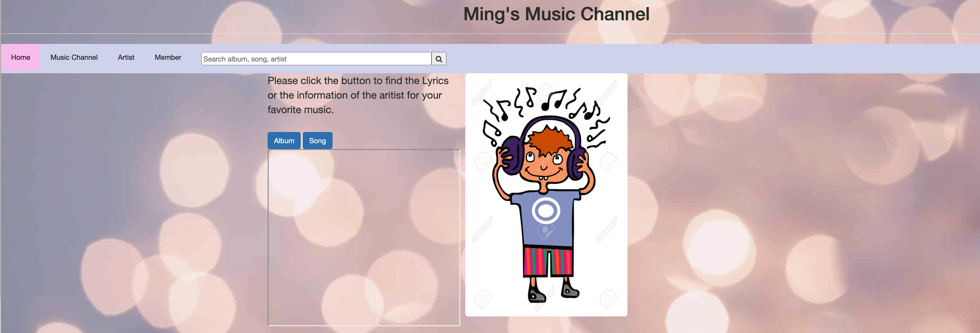Image resolution: width=980 pixels, height=333 pixels.
Task: Focus the Search album, song, artist field
Action: pos(316,59)
